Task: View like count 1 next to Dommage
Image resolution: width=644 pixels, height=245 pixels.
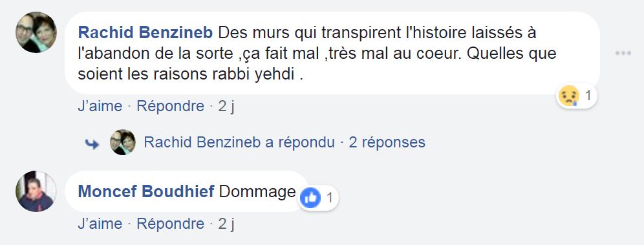Action: click(329, 198)
